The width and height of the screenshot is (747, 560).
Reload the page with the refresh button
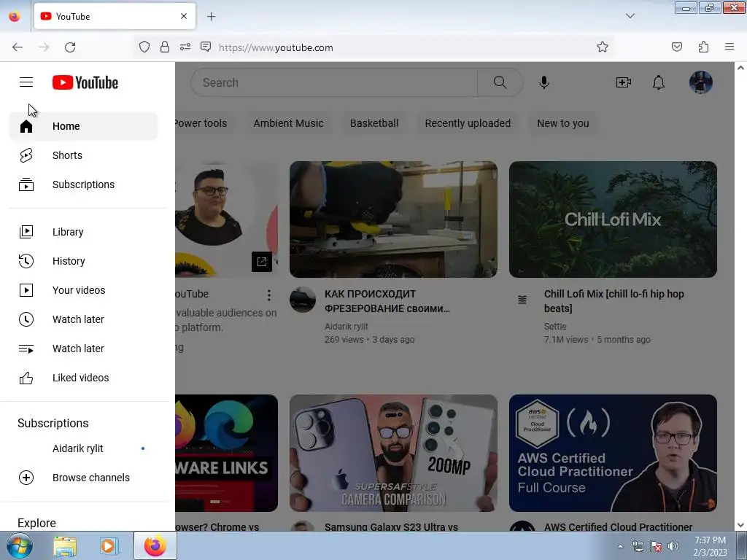coord(70,47)
